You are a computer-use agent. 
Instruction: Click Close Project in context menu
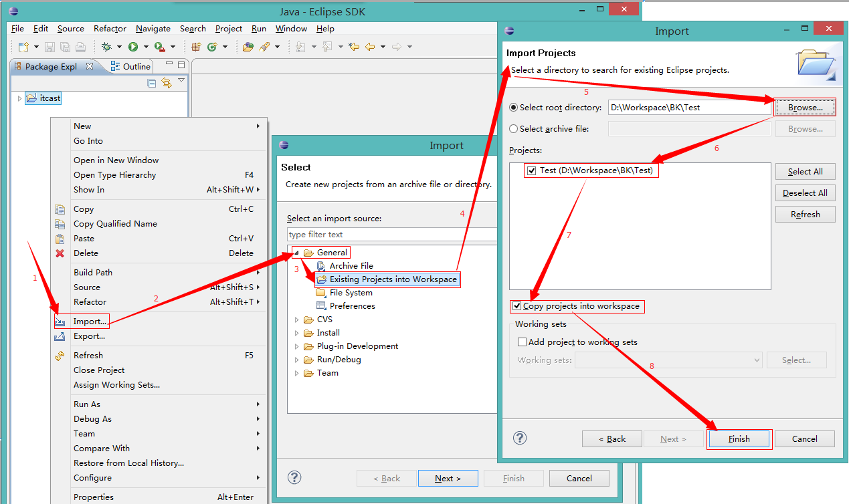(x=99, y=370)
